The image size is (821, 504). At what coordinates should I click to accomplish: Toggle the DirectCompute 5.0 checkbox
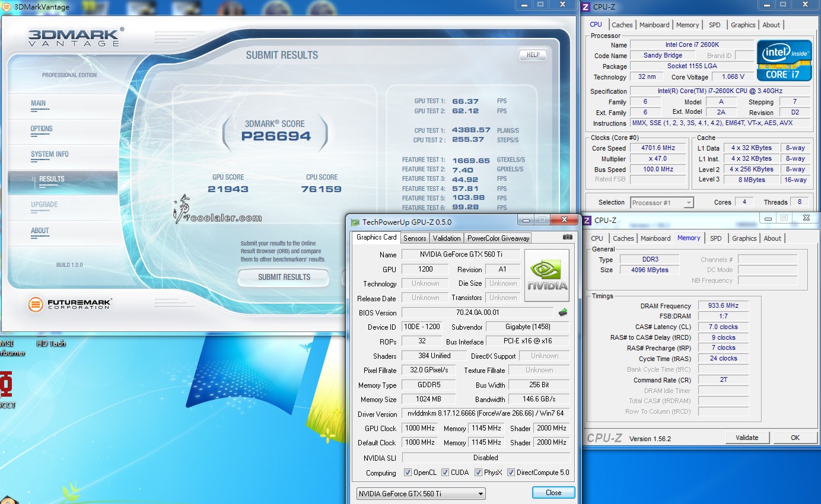click(511, 473)
